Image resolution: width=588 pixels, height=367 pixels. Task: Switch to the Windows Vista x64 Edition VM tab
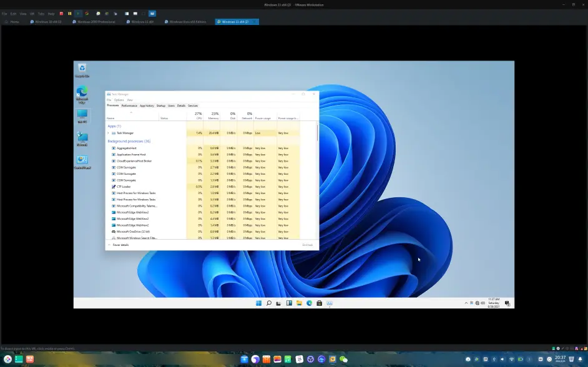coord(185,22)
